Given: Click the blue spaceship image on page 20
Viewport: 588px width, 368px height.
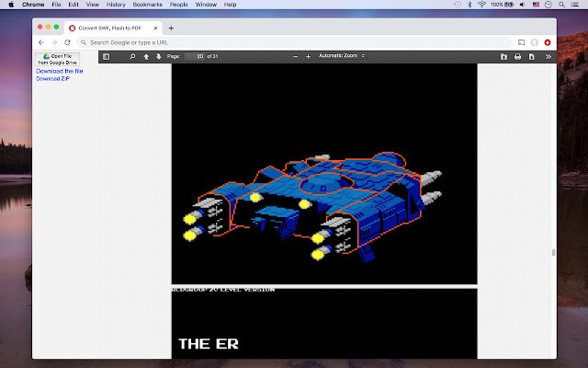Looking at the screenshot, I should click(x=312, y=206).
